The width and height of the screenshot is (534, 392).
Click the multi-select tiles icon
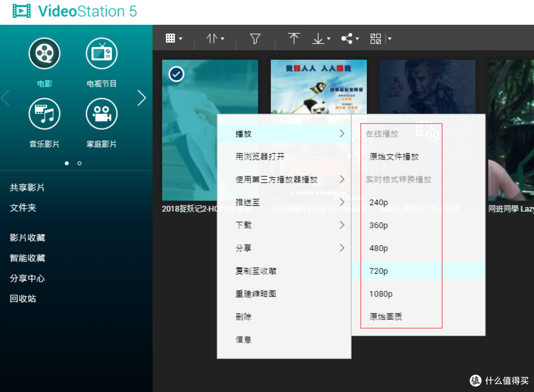(x=376, y=39)
